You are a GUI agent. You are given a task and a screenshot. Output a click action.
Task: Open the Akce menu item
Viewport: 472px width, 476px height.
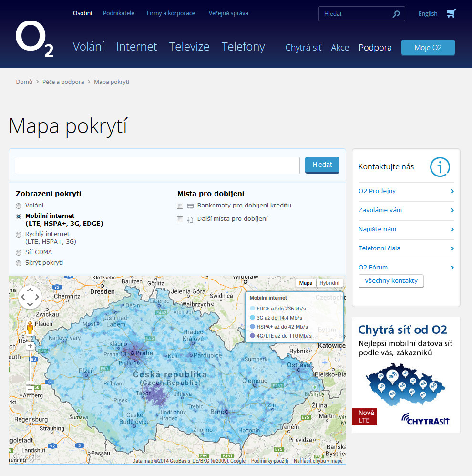point(340,48)
